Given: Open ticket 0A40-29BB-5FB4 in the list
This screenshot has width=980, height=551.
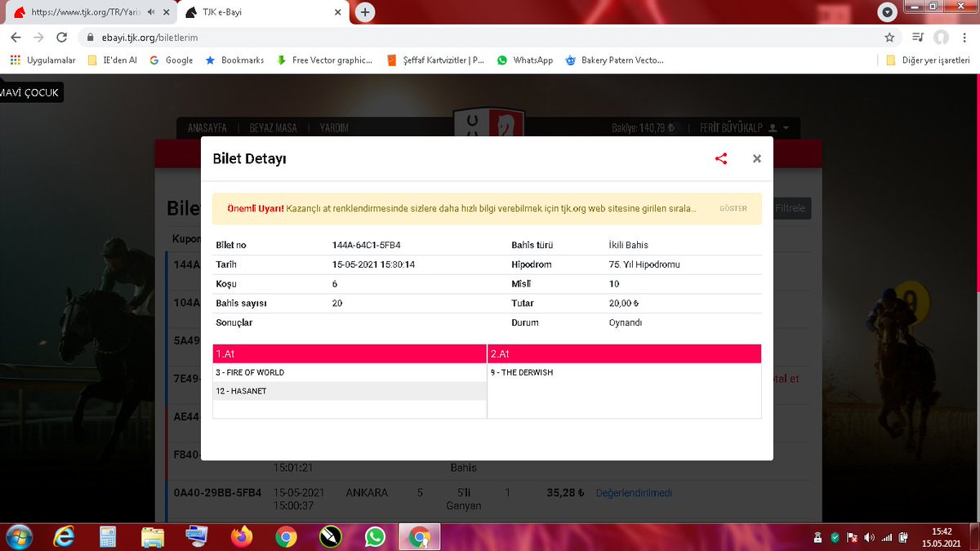Looking at the screenshot, I should point(217,493).
